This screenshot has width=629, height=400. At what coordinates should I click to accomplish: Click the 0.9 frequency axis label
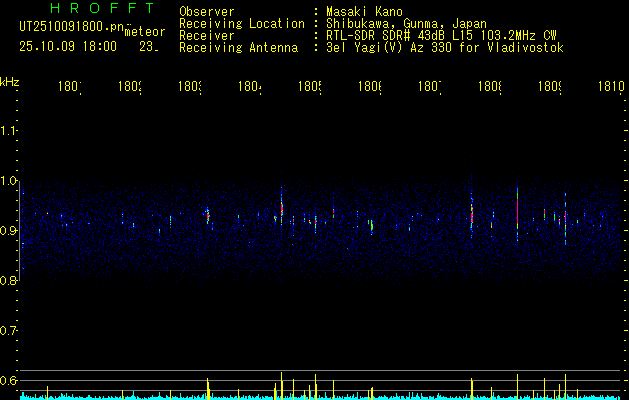pyautogui.click(x=8, y=230)
